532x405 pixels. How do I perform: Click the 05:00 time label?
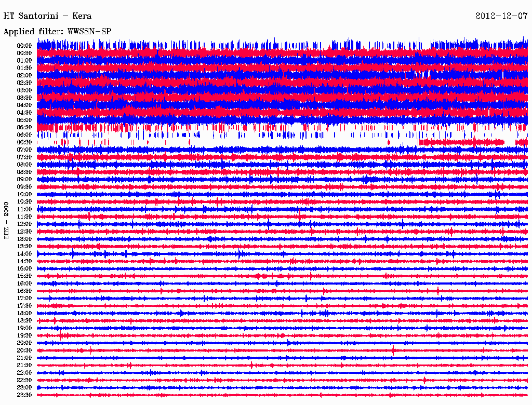click(24, 120)
